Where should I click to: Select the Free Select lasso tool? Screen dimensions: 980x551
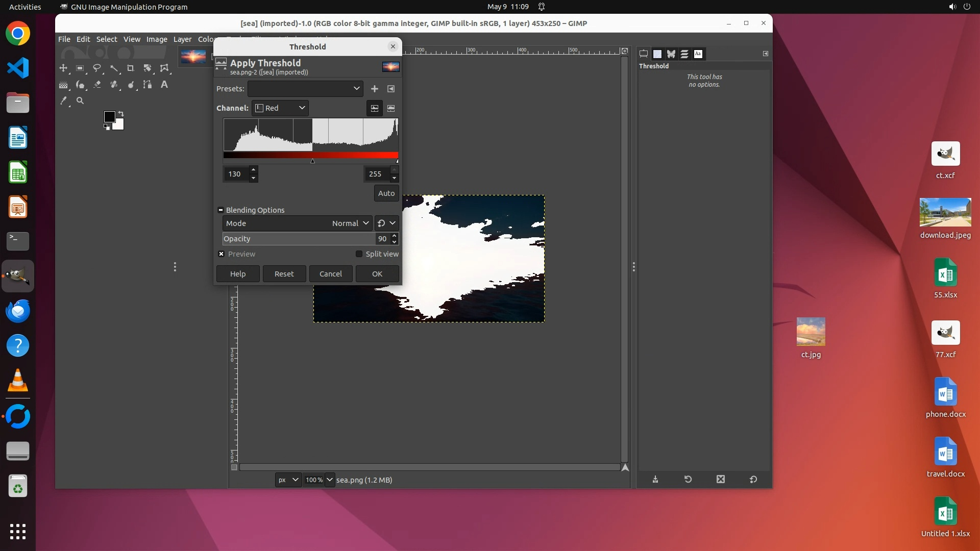pos(97,68)
